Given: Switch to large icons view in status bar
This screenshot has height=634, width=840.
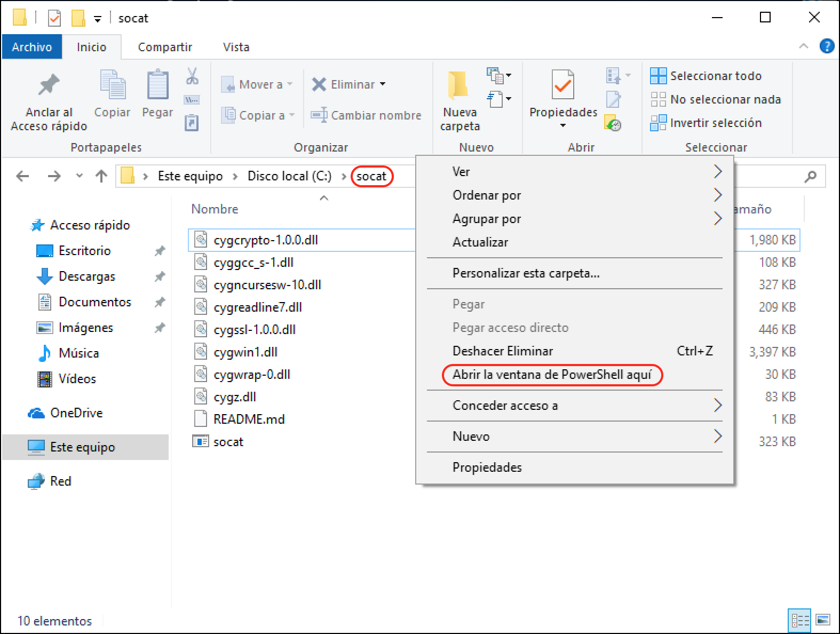Looking at the screenshot, I should click(x=823, y=620).
